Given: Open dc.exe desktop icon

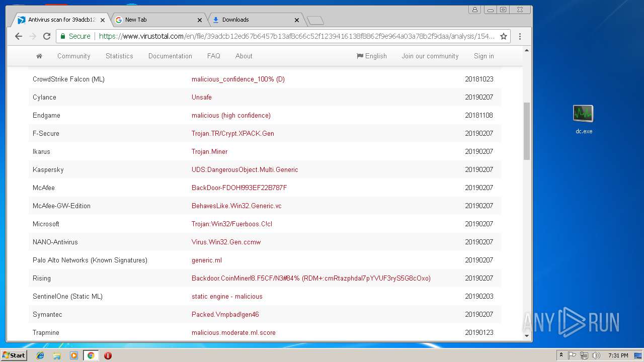Looking at the screenshot, I should tap(584, 119).
